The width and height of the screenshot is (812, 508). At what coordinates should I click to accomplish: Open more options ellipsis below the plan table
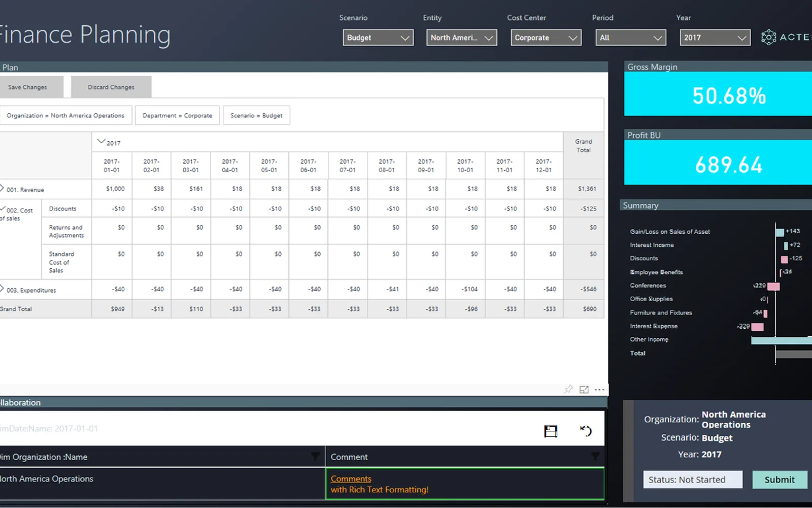coord(599,390)
